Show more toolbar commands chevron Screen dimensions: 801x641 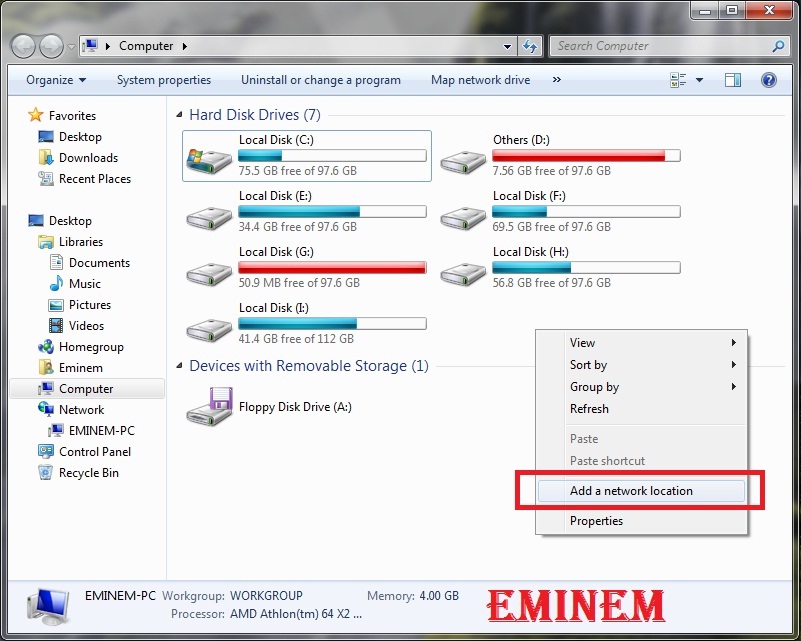[556, 80]
